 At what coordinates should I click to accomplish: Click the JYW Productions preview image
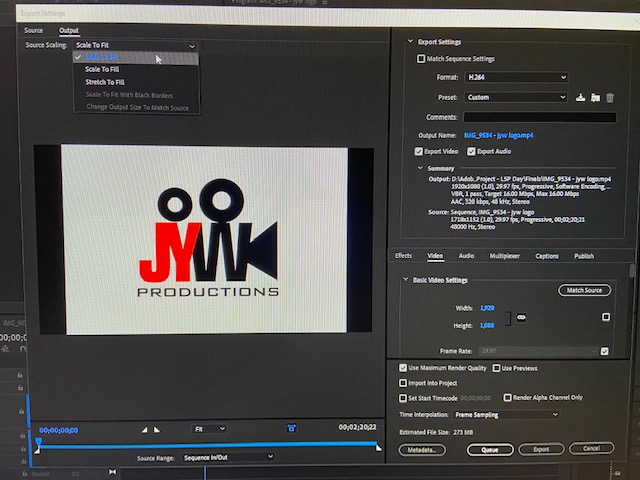point(206,240)
